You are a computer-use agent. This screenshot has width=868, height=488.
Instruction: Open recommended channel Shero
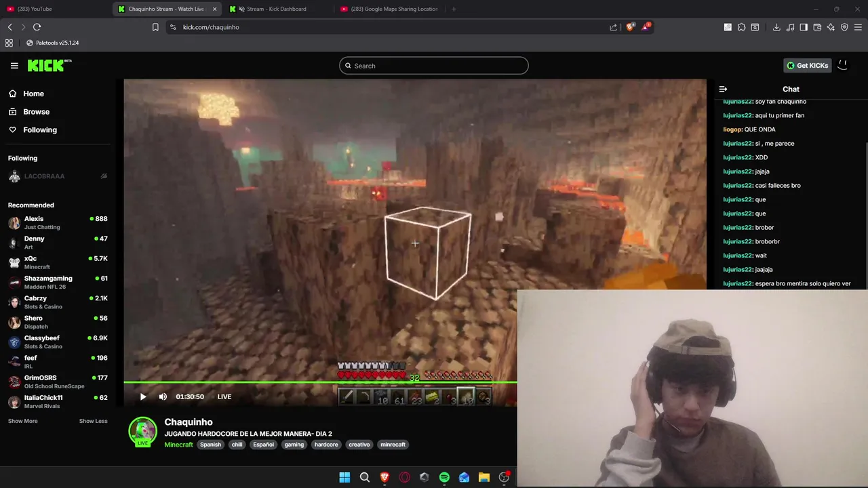58,322
